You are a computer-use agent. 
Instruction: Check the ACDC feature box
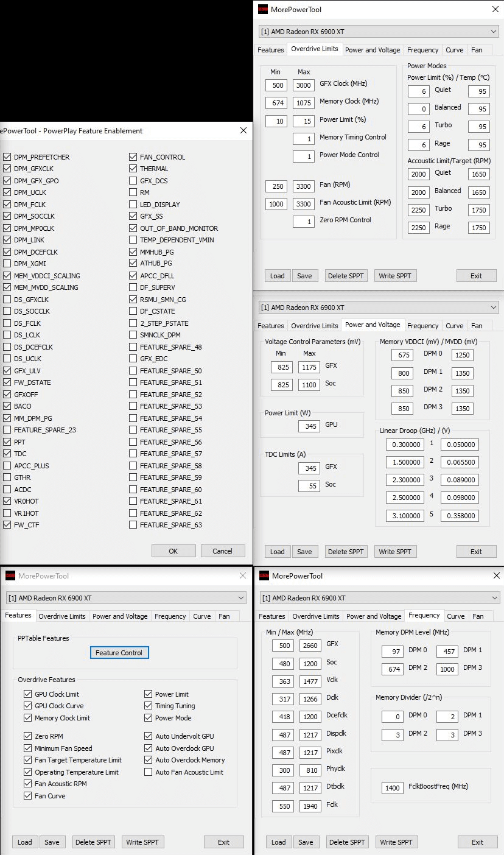(7, 490)
